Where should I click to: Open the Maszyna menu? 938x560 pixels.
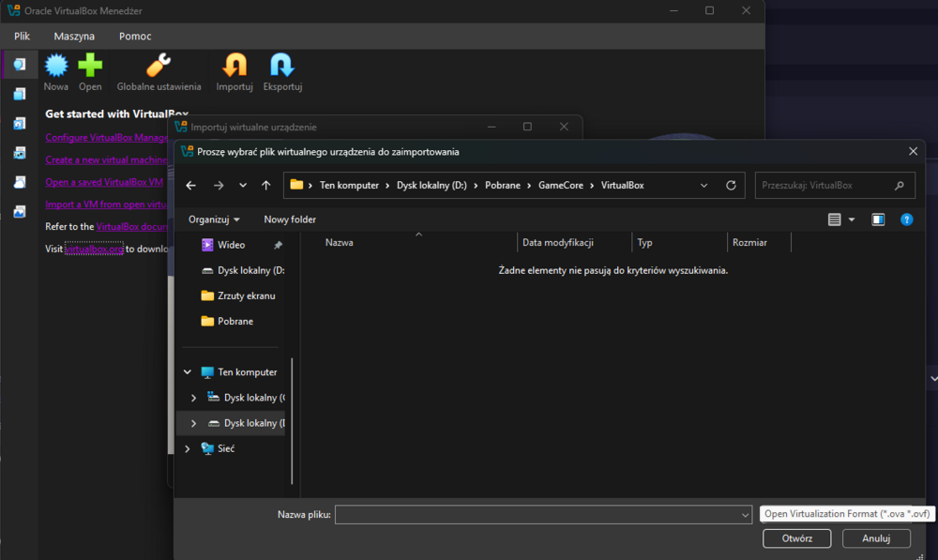pyautogui.click(x=74, y=37)
